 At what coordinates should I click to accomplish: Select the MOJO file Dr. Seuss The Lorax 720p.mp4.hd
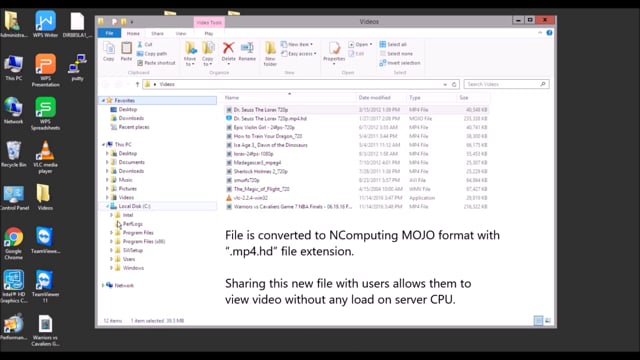pos(356,119)
